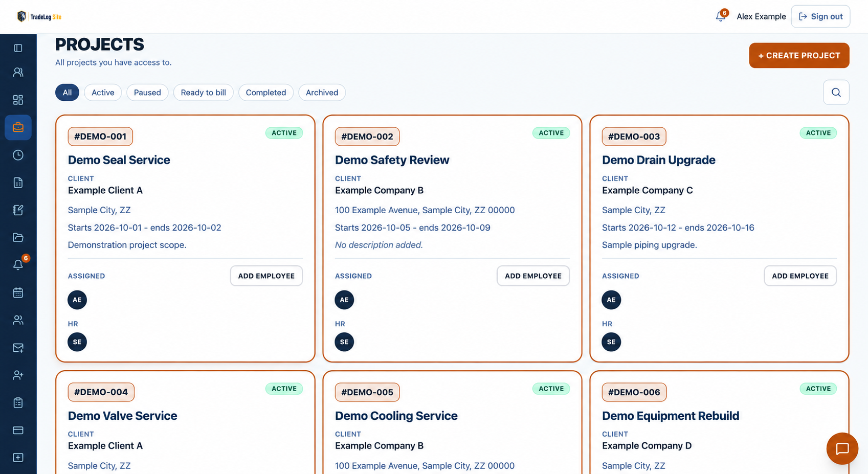Open the Demo Safety Review project title
The image size is (868, 474).
click(392, 160)
